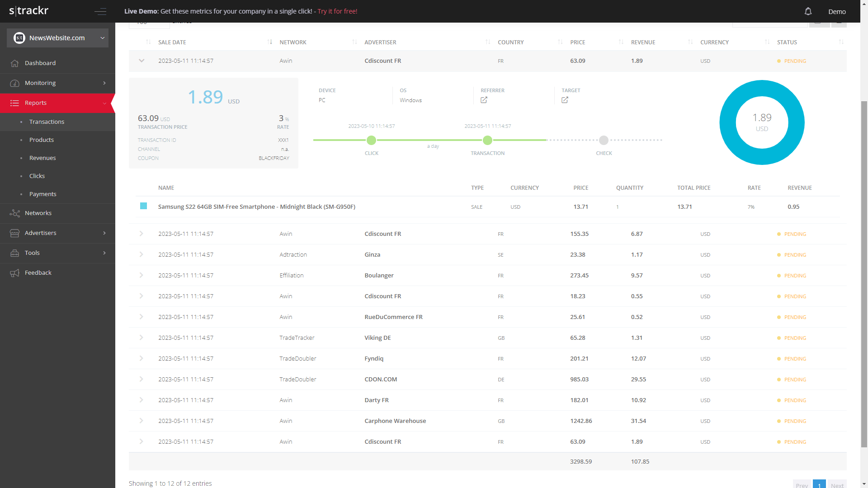Expand the CDON.COM transaction row
This screenshot has width=868, height=488.
[x=142, y=379]
